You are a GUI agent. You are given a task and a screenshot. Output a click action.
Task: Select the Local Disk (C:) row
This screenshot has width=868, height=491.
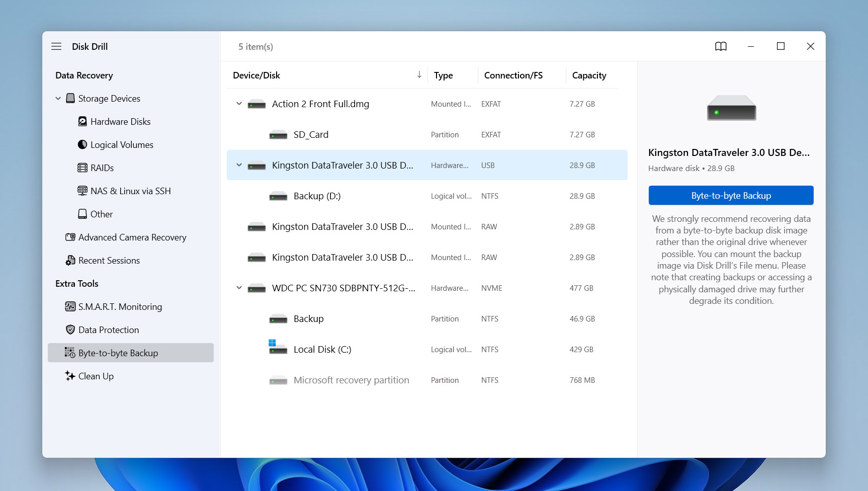point(427,349)
